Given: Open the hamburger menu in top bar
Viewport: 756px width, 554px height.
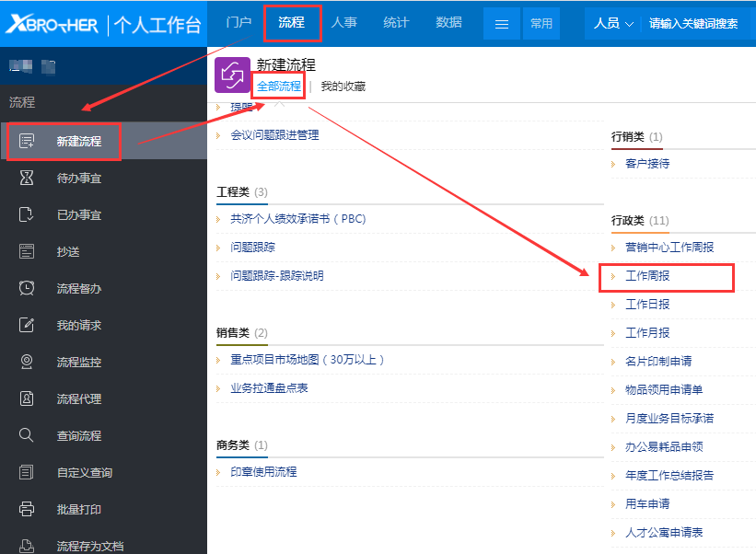Looking at the screenshot, I should (x=502, y=24).
